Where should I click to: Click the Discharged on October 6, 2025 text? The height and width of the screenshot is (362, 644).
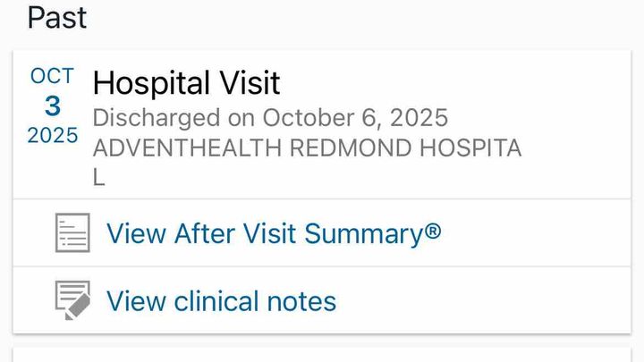pos(270,117)
